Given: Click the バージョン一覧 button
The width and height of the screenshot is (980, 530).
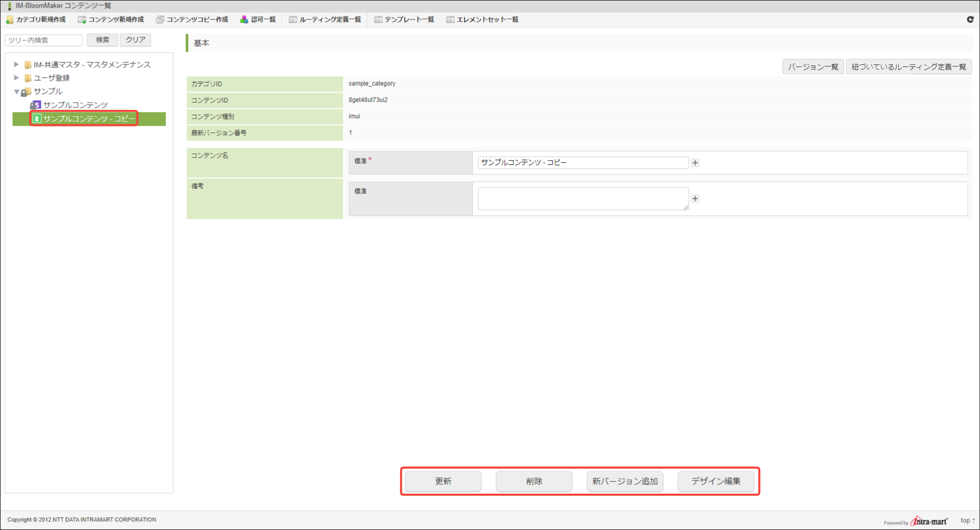Looking at the screenshot, I should coord(812,67).
